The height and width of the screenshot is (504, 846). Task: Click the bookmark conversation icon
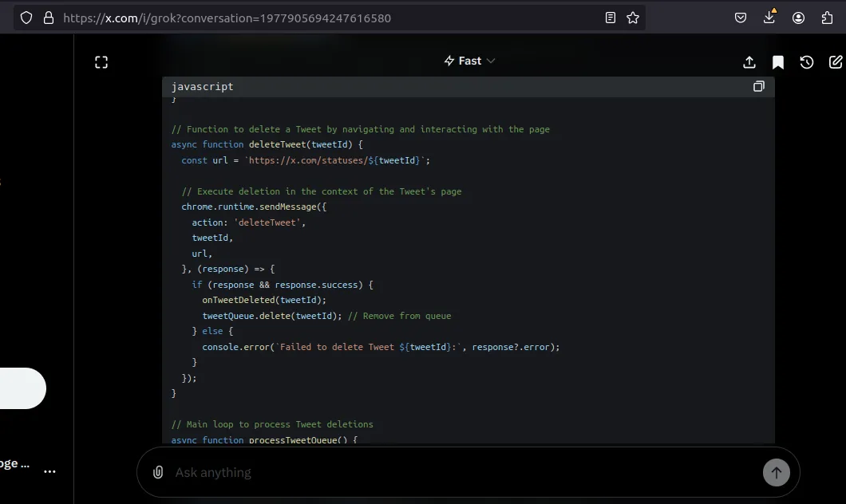(x=777, y=62)
